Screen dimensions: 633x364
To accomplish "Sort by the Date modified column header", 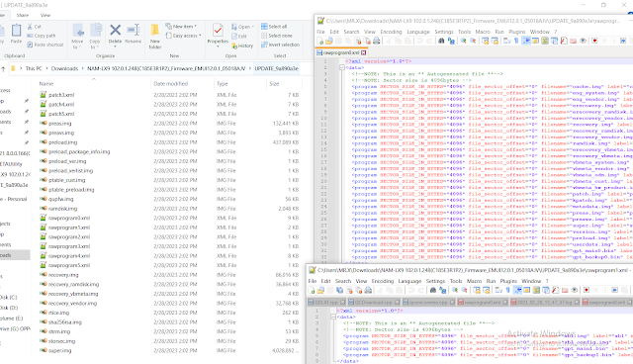I will [171, 83].
